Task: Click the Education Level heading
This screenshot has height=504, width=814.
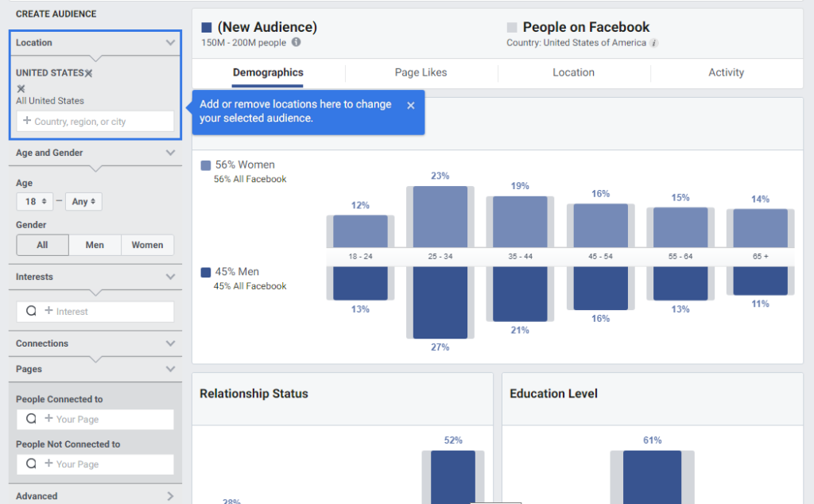Action: point(553,394)
